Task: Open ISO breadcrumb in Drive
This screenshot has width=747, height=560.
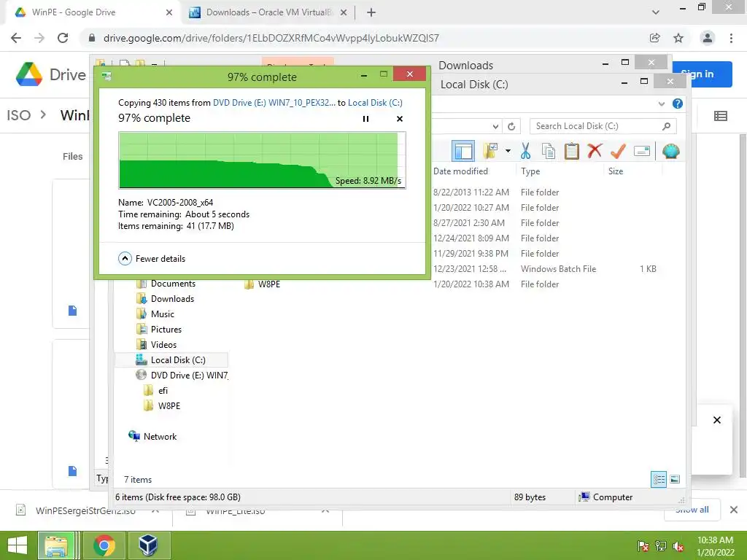Action: (18, 115)
